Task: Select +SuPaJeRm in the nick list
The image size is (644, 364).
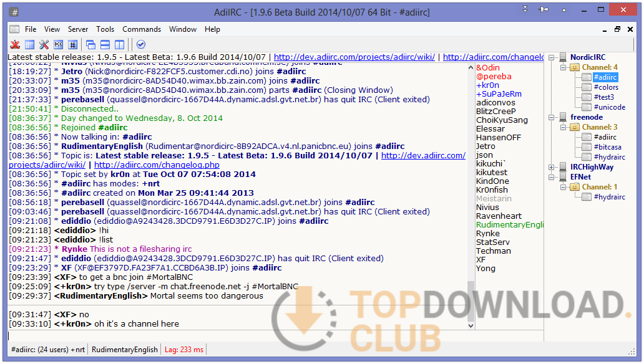Action: 499,94
